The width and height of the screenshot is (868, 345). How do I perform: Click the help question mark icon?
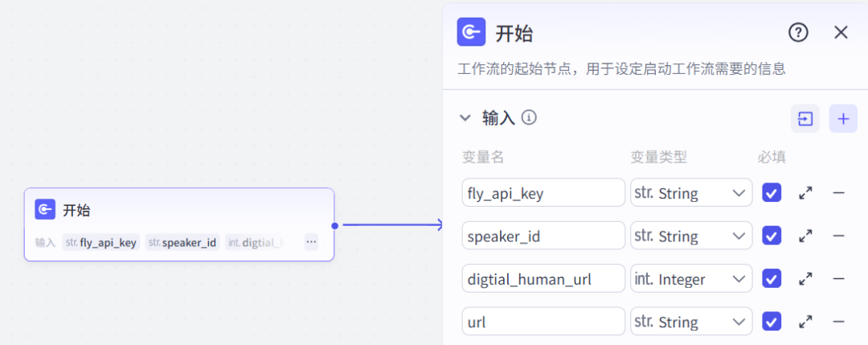[797, 32]
